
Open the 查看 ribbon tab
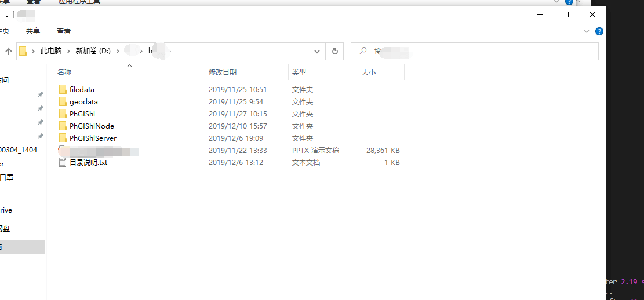[x=64, y=31]
